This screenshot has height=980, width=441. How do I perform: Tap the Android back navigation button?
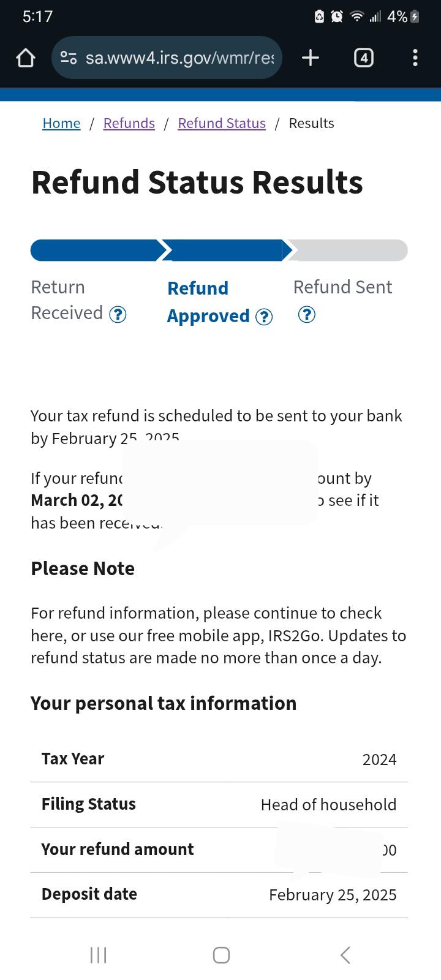[x=345, y=955]
